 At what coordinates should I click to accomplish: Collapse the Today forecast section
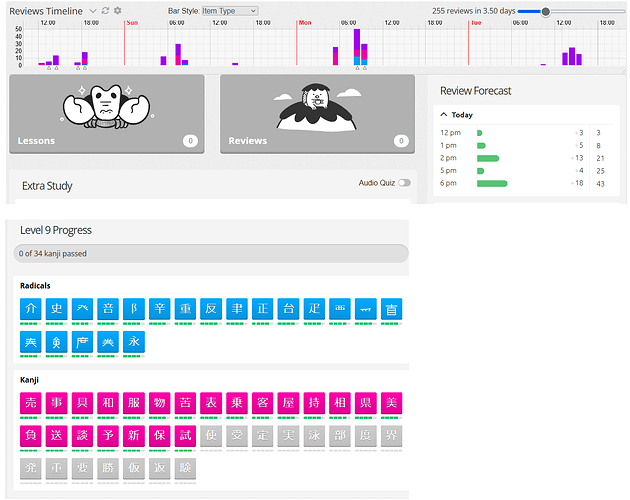tap(444, 115)
